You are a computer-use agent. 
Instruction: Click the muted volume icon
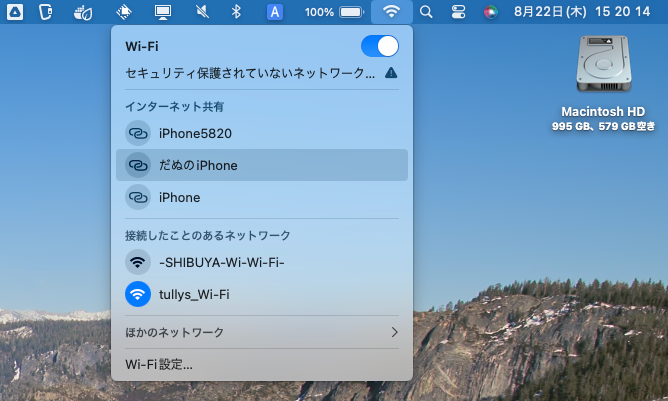pos(202,12)
